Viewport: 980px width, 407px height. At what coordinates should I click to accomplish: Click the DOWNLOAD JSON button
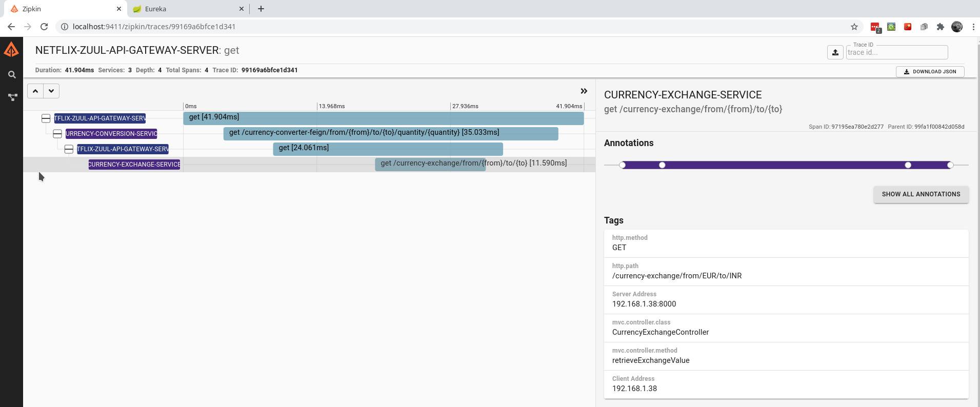click(930, 72)
